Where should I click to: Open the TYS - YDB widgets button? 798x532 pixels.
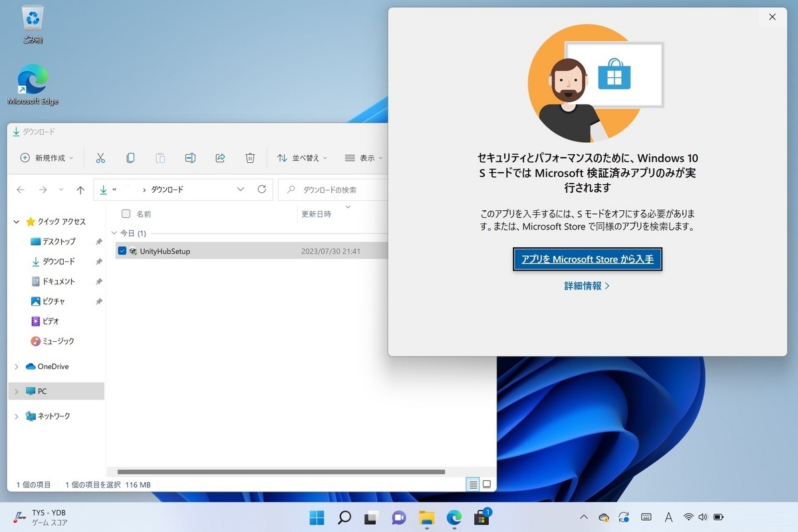click(x=40, y=517)
